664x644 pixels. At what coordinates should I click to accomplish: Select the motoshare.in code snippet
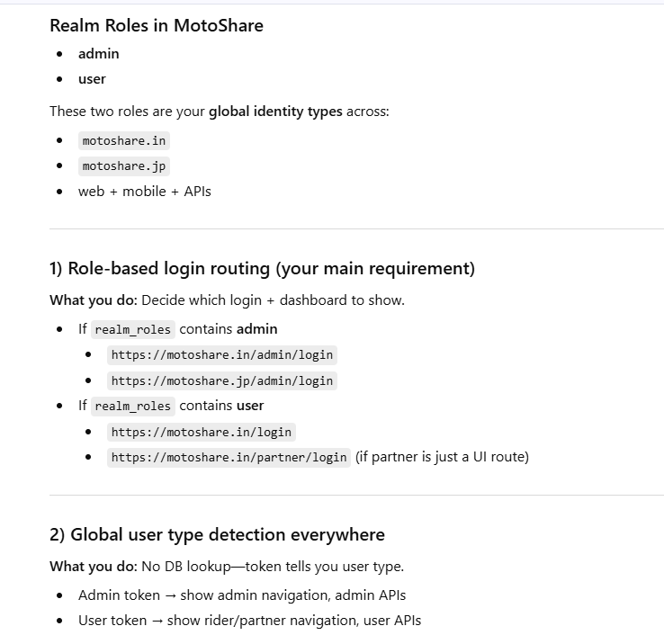[123, 141]
